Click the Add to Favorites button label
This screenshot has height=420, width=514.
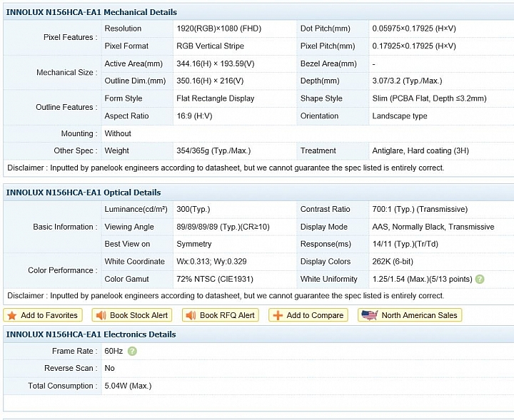[x=49, y=315]
